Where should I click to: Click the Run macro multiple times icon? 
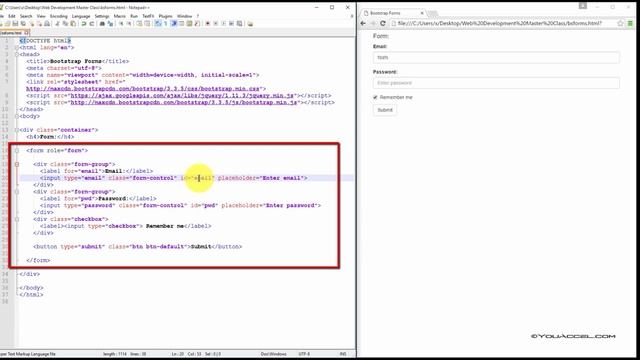click(231, 24)
